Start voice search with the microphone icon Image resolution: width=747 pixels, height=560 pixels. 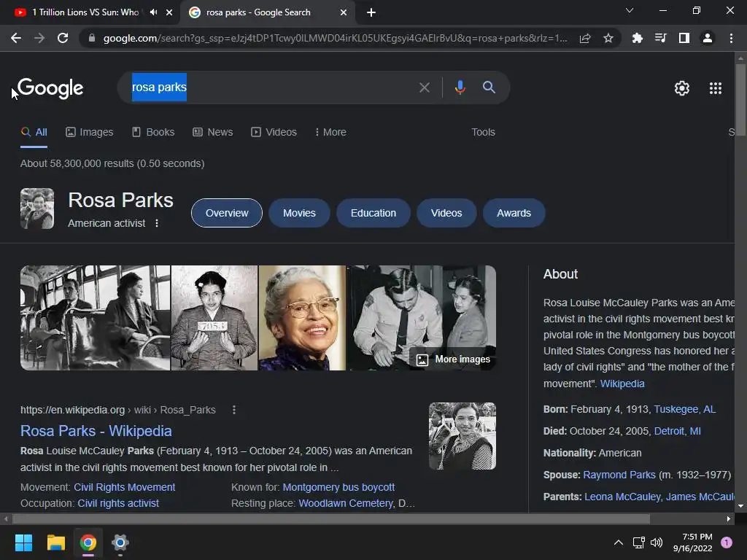pos(460,87)
